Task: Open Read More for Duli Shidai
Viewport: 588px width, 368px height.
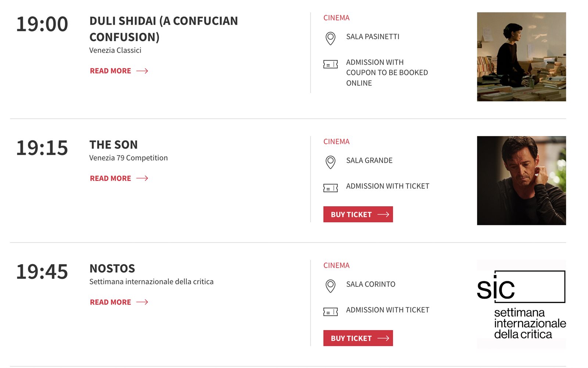Action: coord(111,71)
